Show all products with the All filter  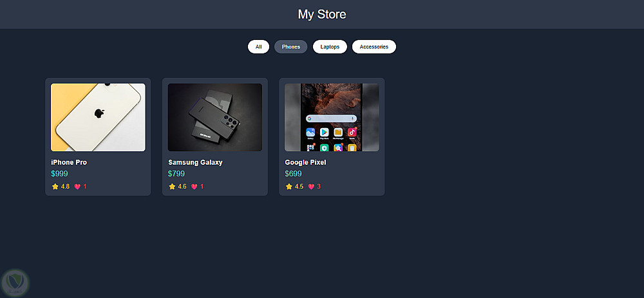(258, 47)
